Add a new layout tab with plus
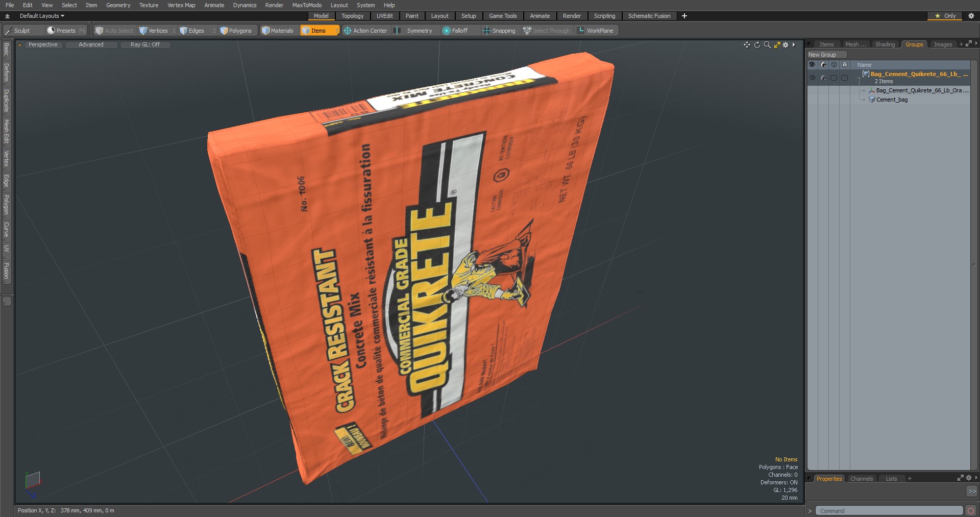The width and height of the screenshot is (980, 517). point(684,16)
